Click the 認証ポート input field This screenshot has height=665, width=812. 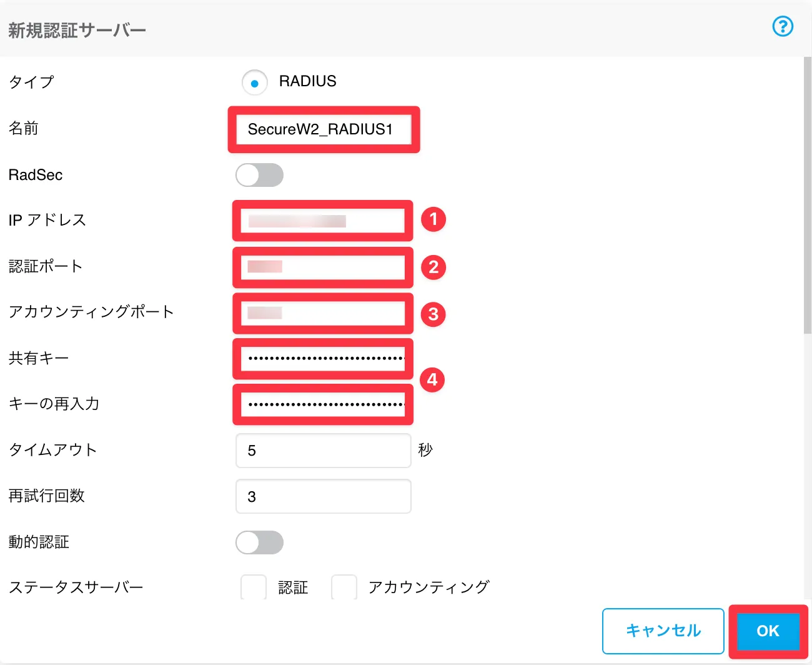(323, 267)
